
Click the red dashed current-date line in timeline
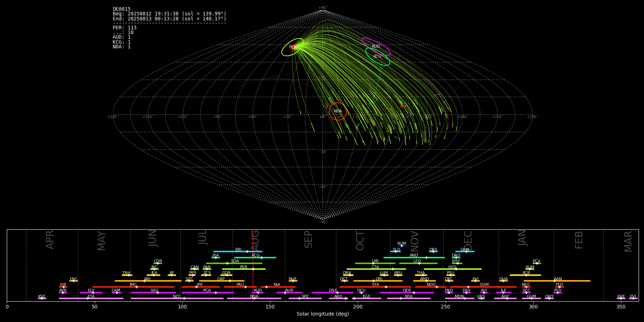tap(253, 265)
